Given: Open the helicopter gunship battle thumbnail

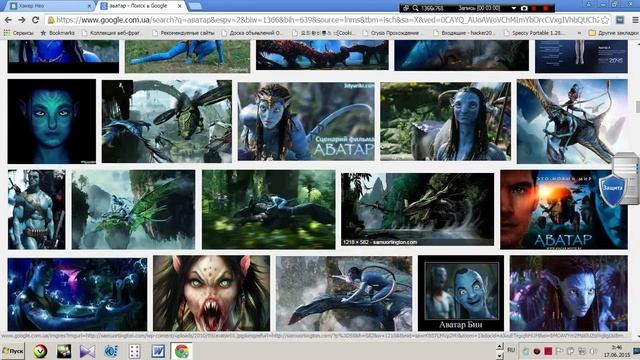Looking at the screenshot, I should coord(167,121).
